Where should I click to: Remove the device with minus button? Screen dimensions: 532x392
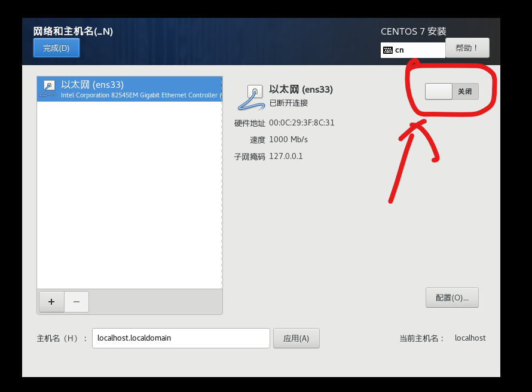(77, 301)
